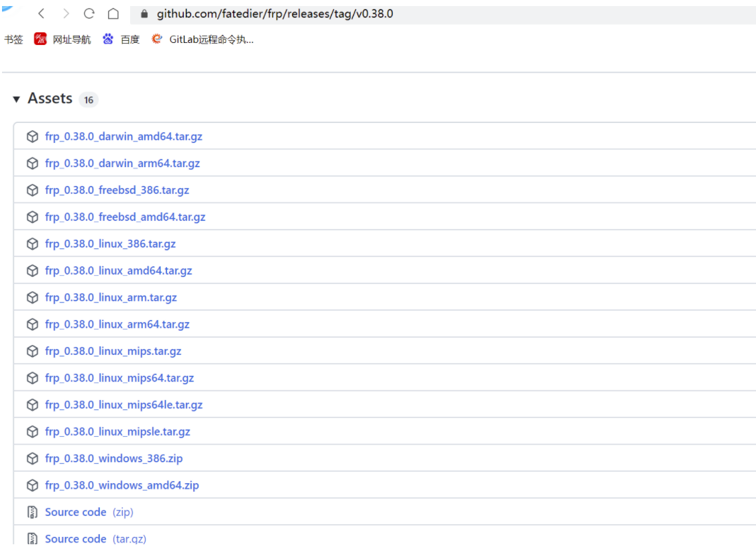Click package icon beside linux_arm.tar.gz asset
Viewport: 756px width, 555px height.
[x=32, y=297]
